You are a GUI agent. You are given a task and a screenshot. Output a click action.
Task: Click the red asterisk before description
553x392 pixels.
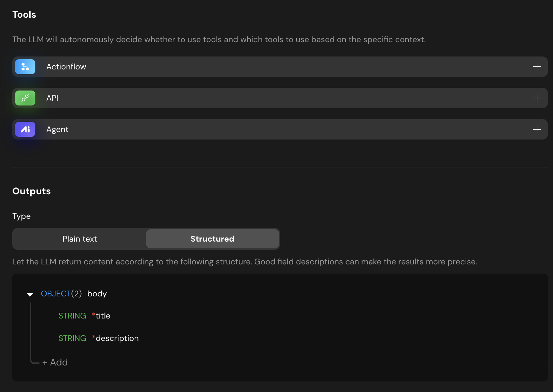pos(94,338)
